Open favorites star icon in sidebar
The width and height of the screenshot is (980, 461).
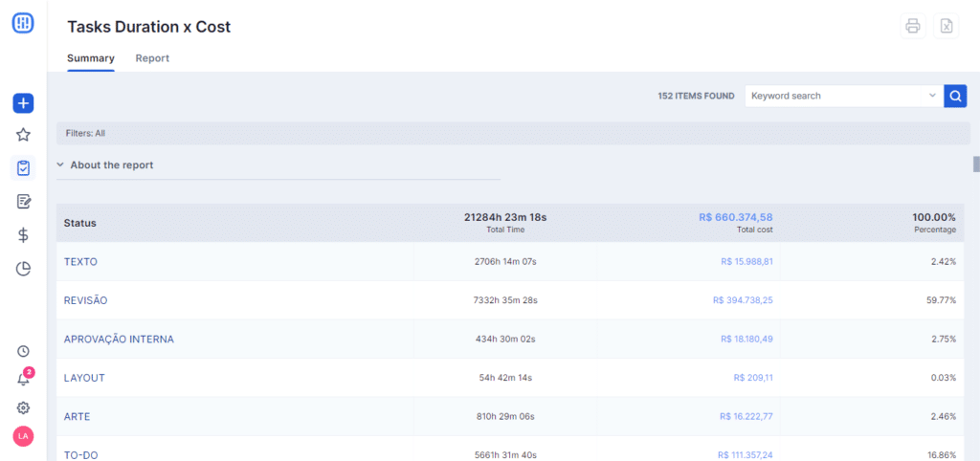click(x=23, y=135)
